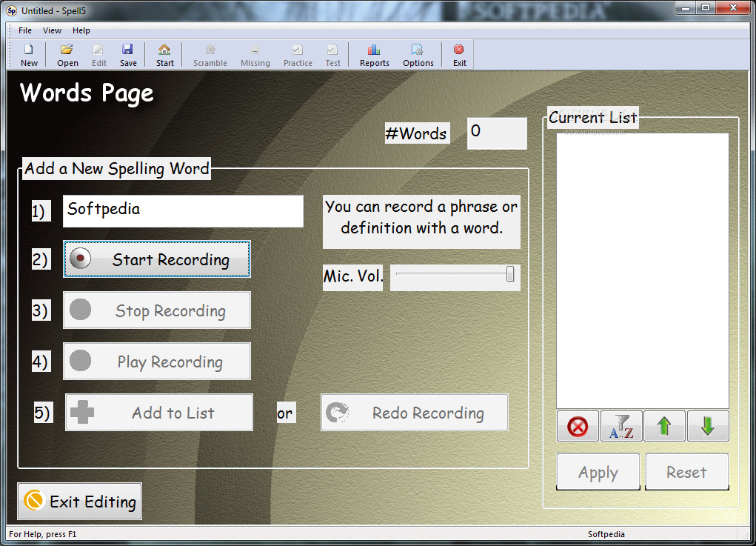The height and width of the screenshot is (546, 756).
Task: Minimize the Spell5 window
Action: click(686, 8)
